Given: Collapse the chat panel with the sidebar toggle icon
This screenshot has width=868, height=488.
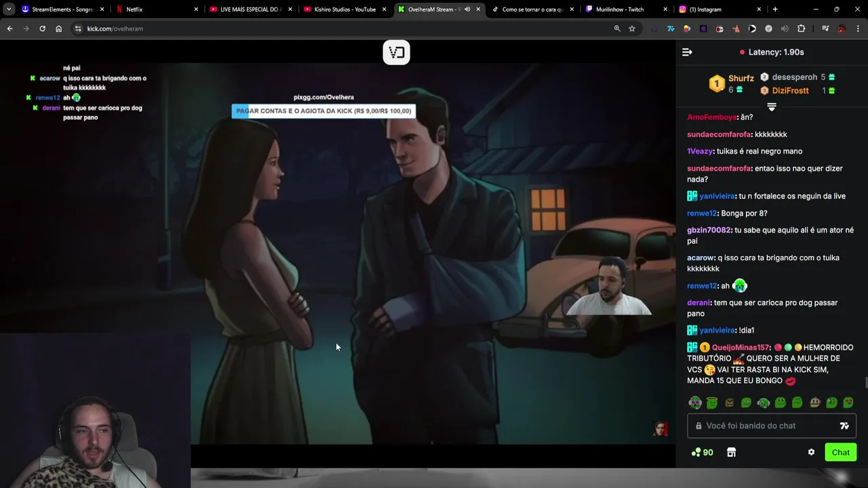Looking at the screenshot, I should click(687, 52).
